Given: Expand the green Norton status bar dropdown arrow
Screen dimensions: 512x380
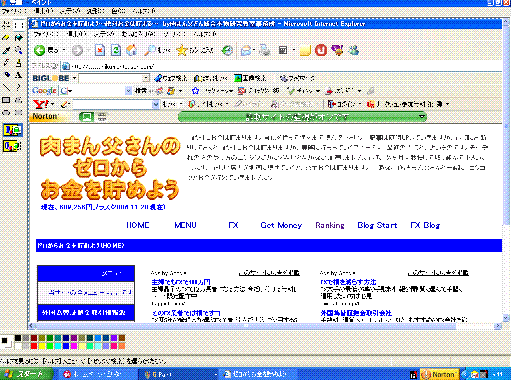Looking at the screenshot, I should (422, 117).
